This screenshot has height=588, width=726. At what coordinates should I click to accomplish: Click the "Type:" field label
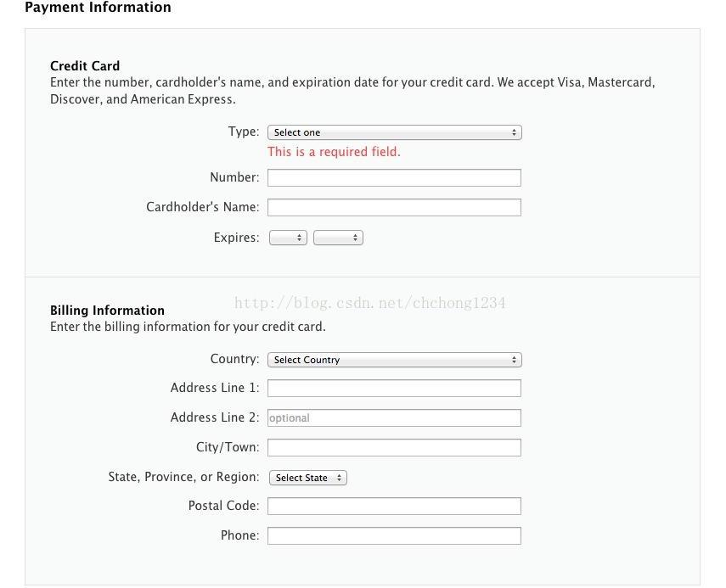[x=244, y=132]
